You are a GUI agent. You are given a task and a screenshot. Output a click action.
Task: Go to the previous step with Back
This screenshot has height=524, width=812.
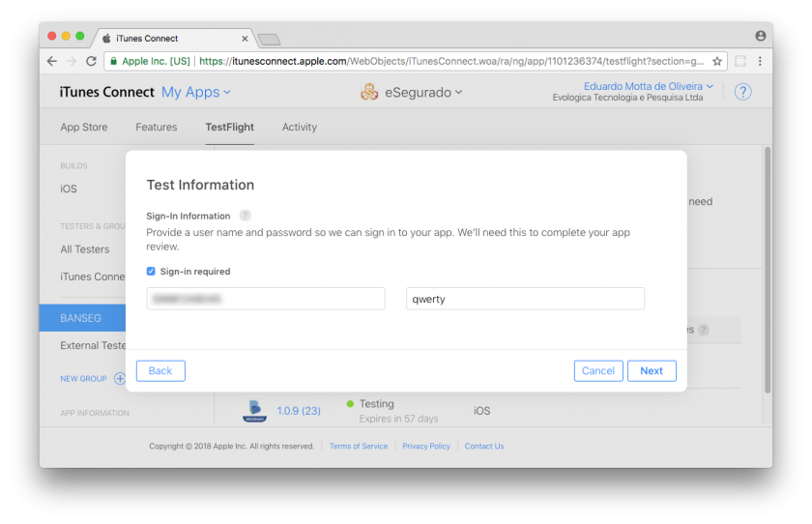(x=160, y=371)
